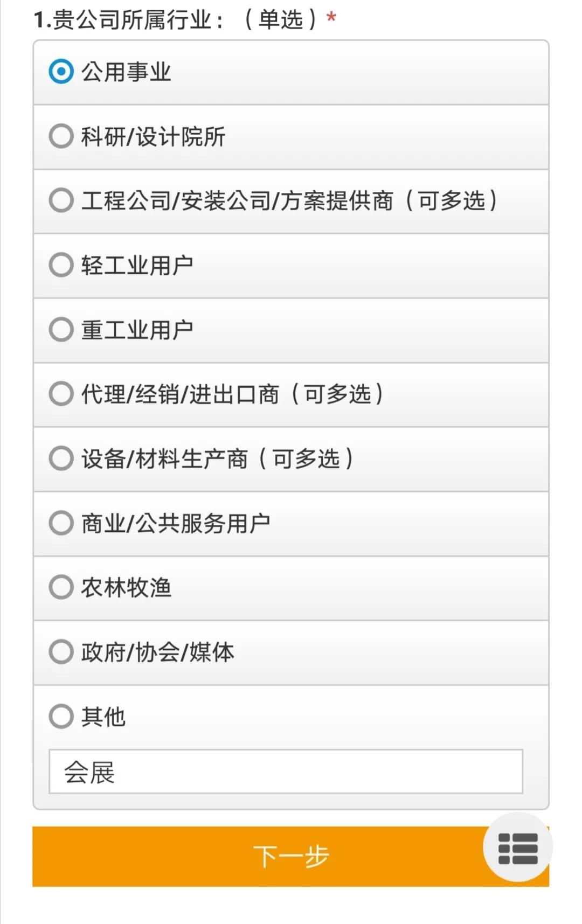Viewport: 582px width, 924px height.
Task: Pick the 商业/公共服务用户 radio button
Action: (61, 523)
